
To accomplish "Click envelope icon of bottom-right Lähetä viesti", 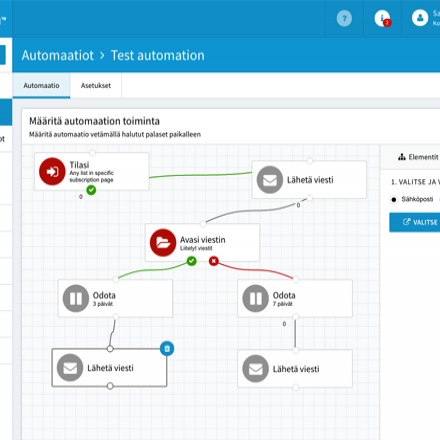I will (x=255, y=369).
